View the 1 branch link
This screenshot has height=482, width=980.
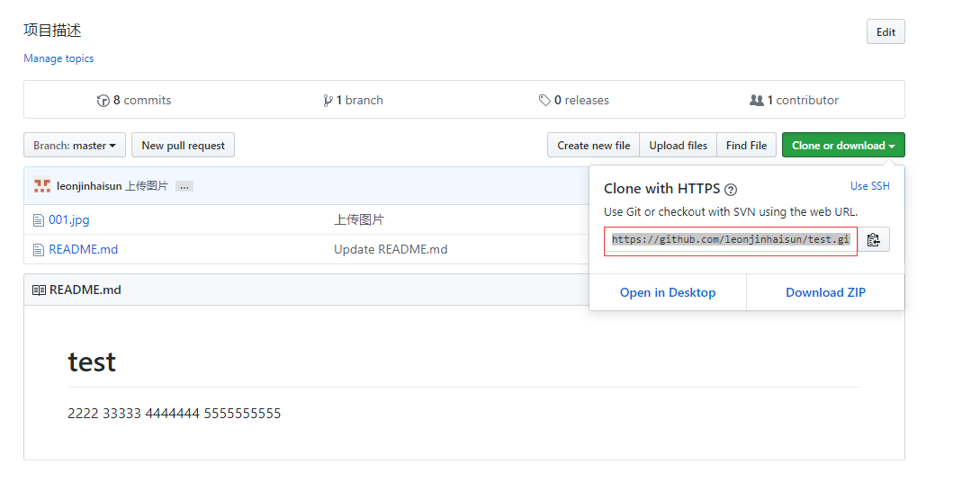click(x=353, y=100)
